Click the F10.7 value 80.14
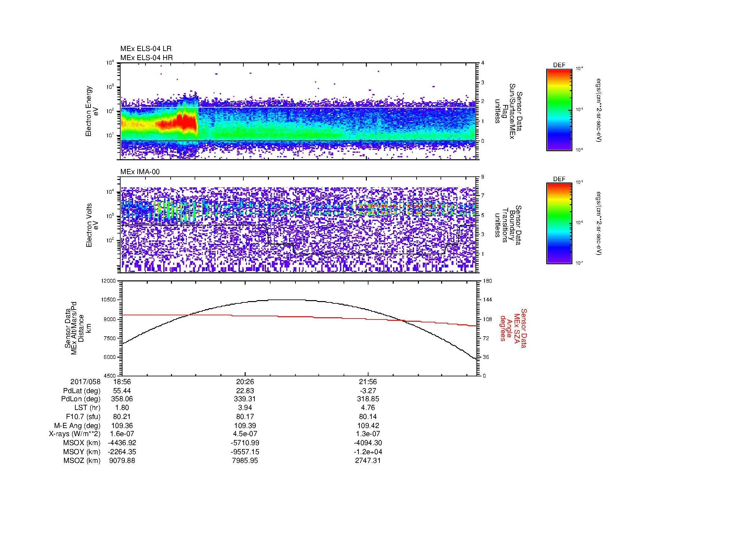Image resolution: width=756 pixels, height=534 pixels. coord(368,416)
